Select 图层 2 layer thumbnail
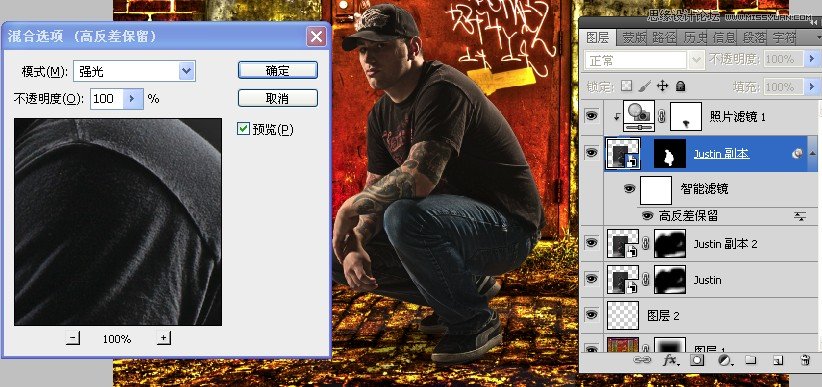This screenshot has width=822, height=387. [x=623, y=316]
